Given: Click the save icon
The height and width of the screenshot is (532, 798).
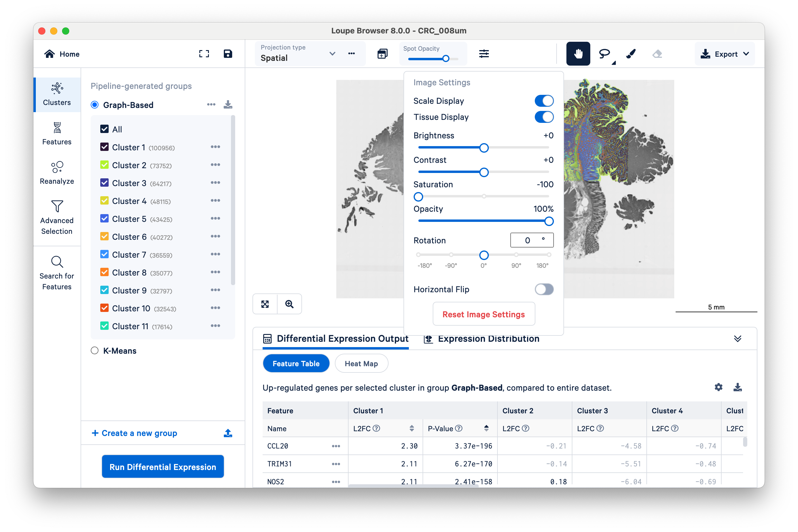Looking at the screenshot, I should coord(228,54).
